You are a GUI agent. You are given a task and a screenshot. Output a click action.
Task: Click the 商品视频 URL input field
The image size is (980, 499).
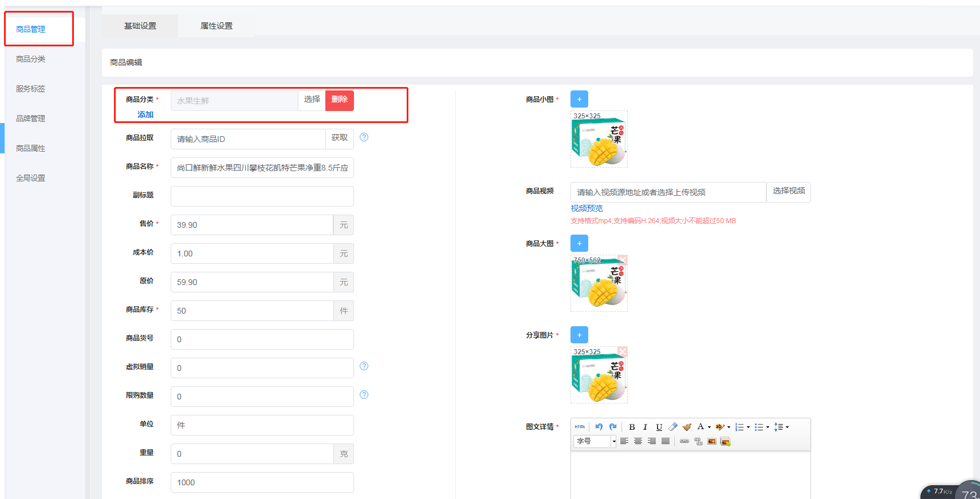pyautogui.click(x=668, y=192)
